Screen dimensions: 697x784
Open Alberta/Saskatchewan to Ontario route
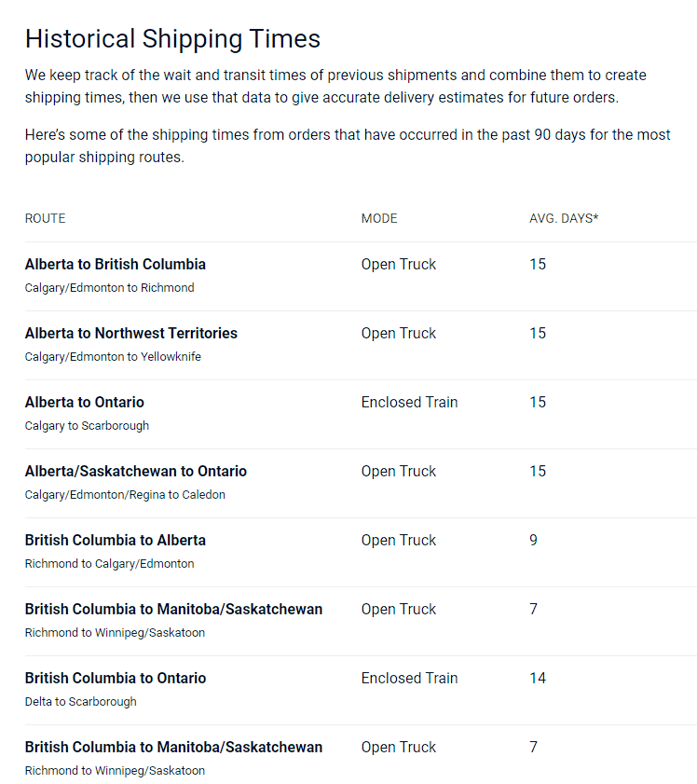[x=136, y=471]
